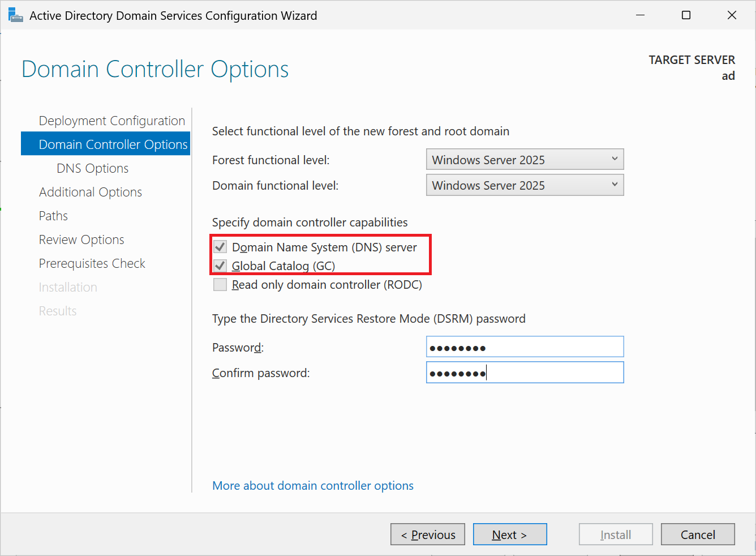Screen dimensions: 756x556
Task: Open More about domain controller options link
Action: click(x=313, y=486)
